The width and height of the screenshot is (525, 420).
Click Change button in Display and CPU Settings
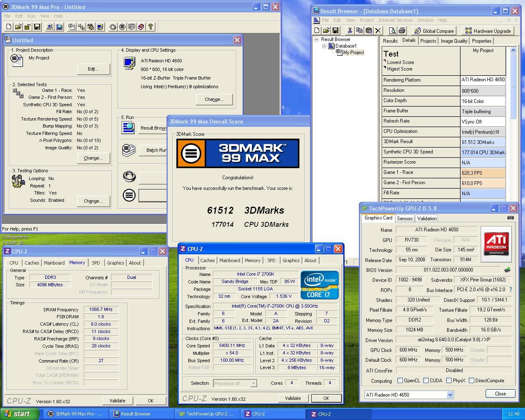(214, 99)
